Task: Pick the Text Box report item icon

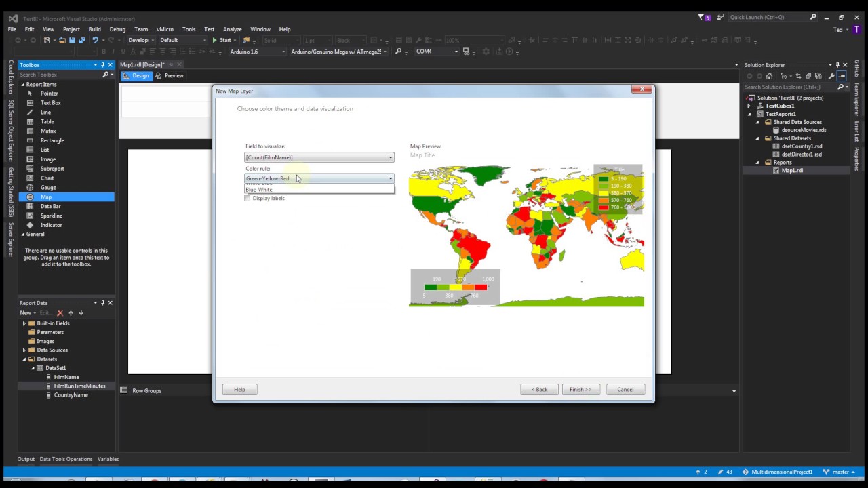Action: point(30,103)
